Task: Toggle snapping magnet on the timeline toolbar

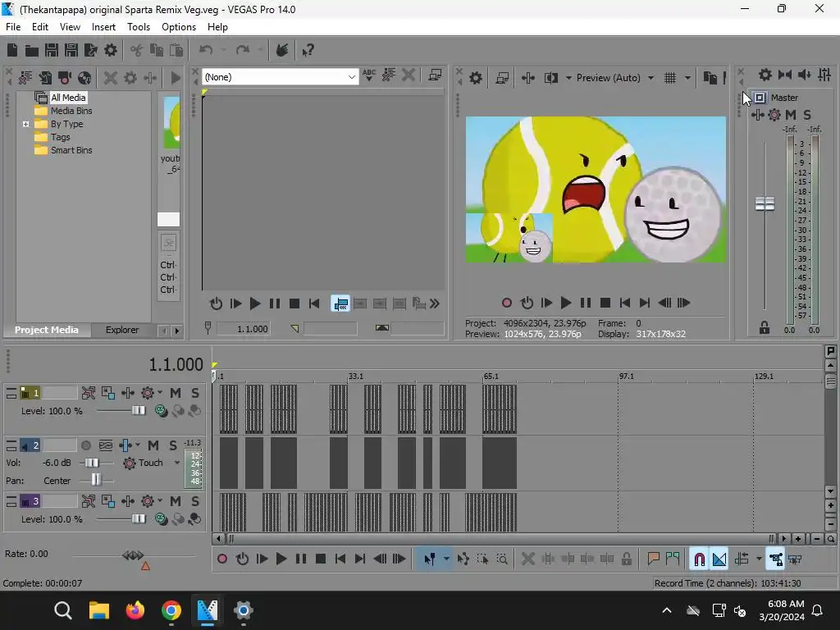Action: pyautogui.click(x=699, y=559)
